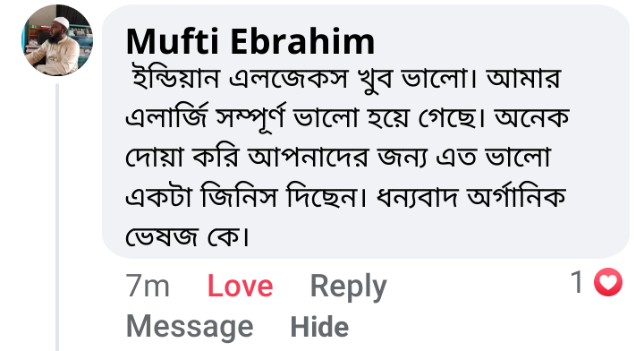Open the 7m timestamp link

tap(148, 286)
